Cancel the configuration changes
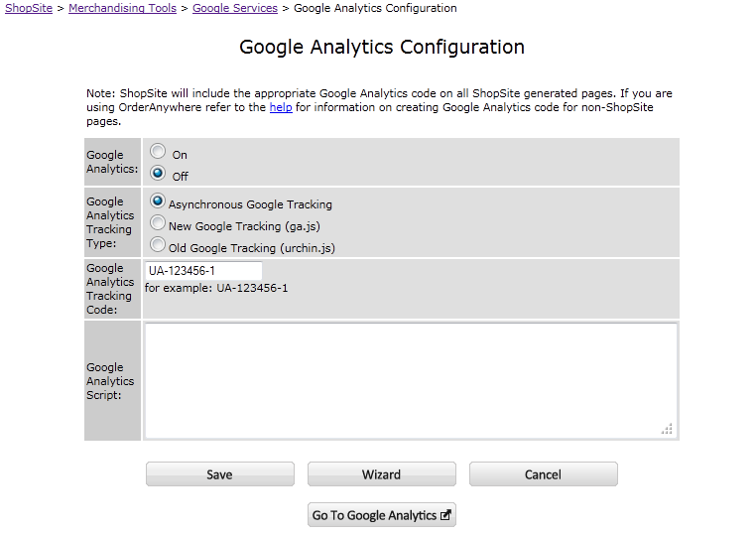The width and height of the screenshot is (756, 534). tap(543, 474)
